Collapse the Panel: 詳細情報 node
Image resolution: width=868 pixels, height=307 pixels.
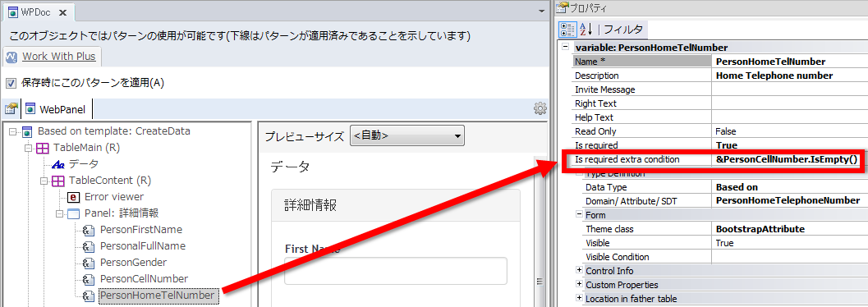(x=59, y=213)
